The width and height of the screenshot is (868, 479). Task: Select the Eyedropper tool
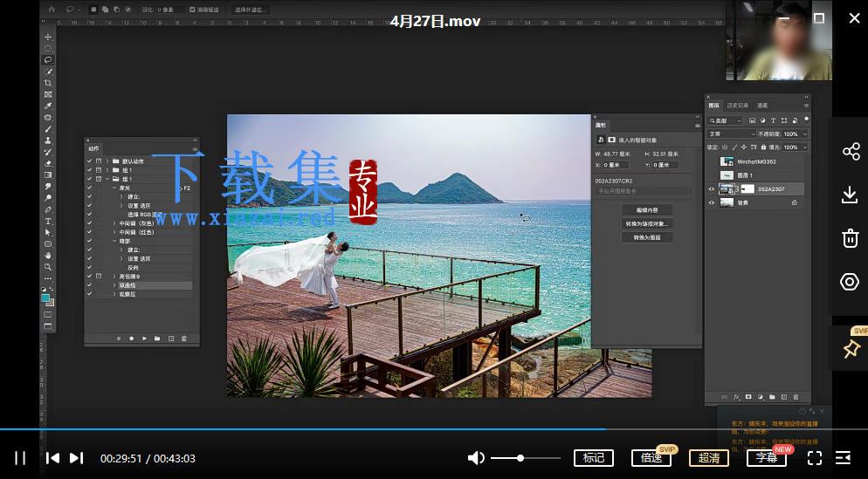click(x=48, y=106)
